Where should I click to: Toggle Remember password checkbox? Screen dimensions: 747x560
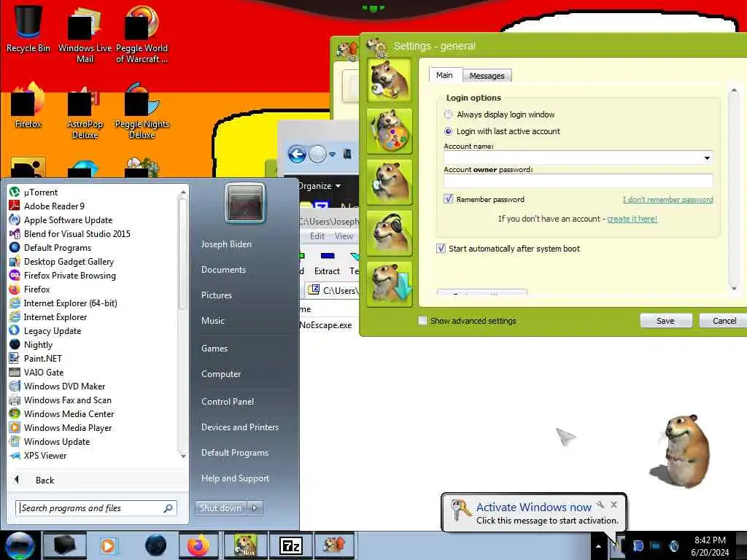pyautogui.click(x=449, y=199)
